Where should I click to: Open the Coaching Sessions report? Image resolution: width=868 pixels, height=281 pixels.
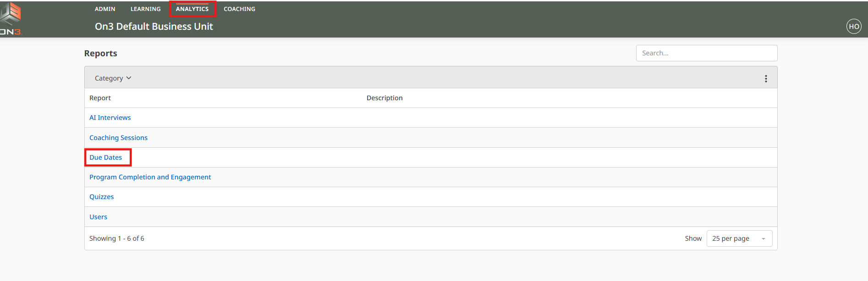pyautogui.click(x=118, y=138)
